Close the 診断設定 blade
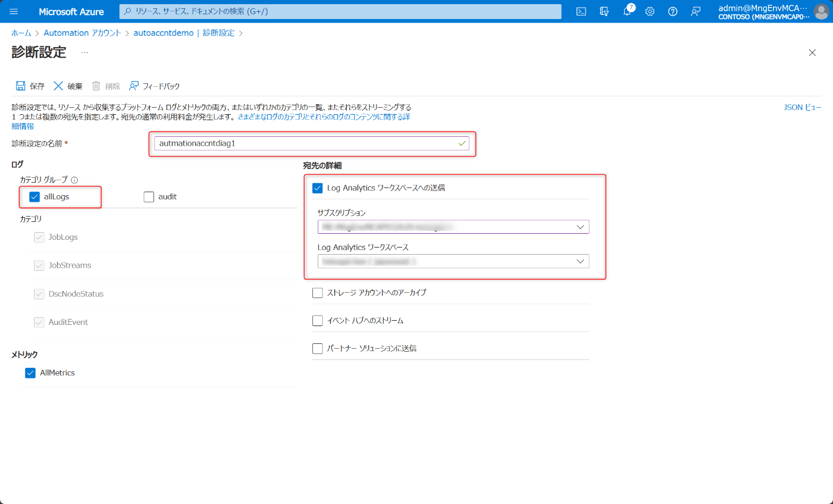 pyautogui.click(x=812, y=52)
